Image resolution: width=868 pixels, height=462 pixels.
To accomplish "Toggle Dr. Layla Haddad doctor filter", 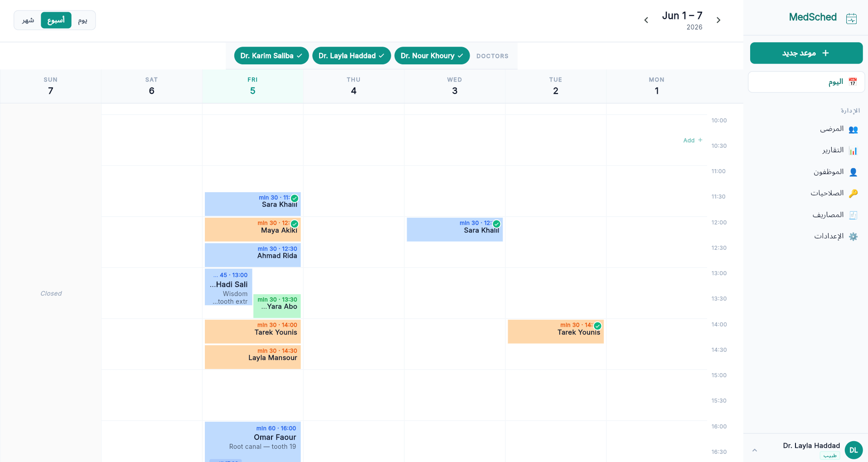I will click(x=352, y=56).
